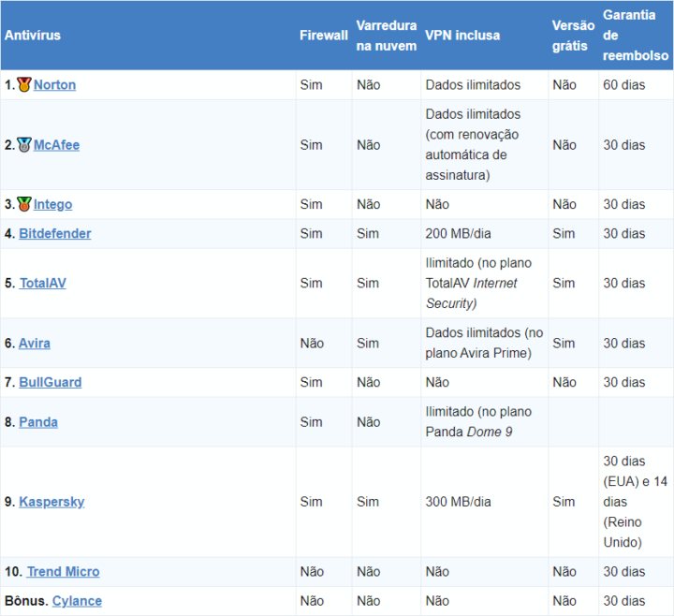
Task: Open the TotalAV link
Action: point(43,283)
